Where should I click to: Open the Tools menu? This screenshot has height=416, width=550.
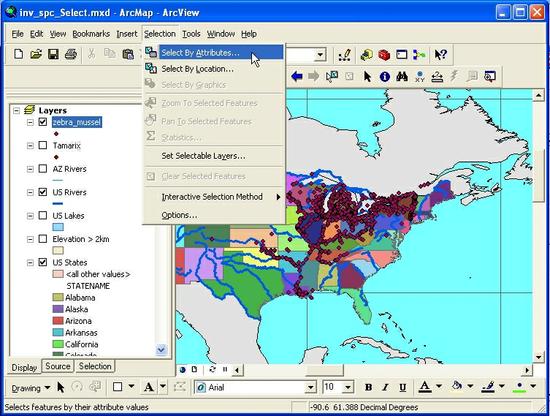[191, 34]
